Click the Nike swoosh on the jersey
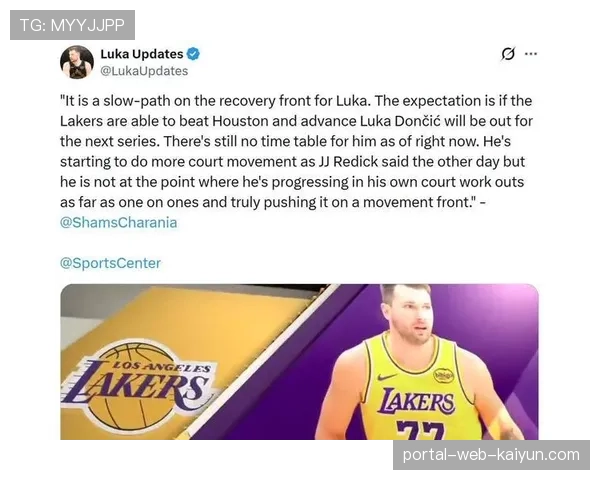 coord(387,377)
